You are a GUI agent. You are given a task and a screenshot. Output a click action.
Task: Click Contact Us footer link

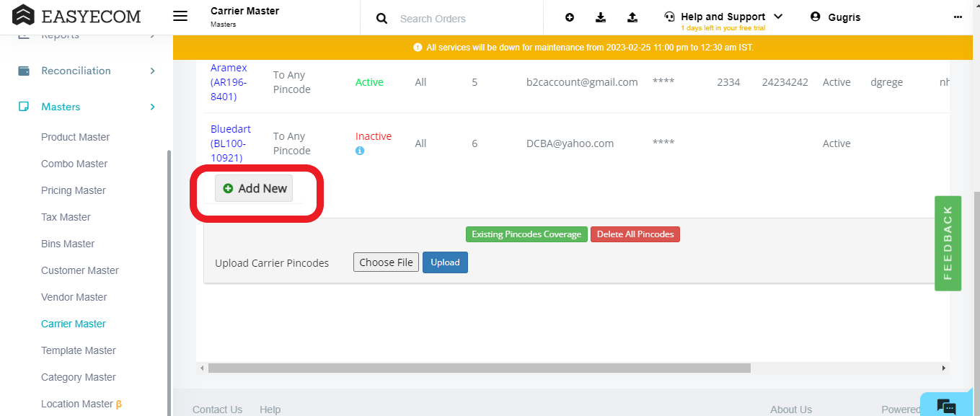(217, 410)
